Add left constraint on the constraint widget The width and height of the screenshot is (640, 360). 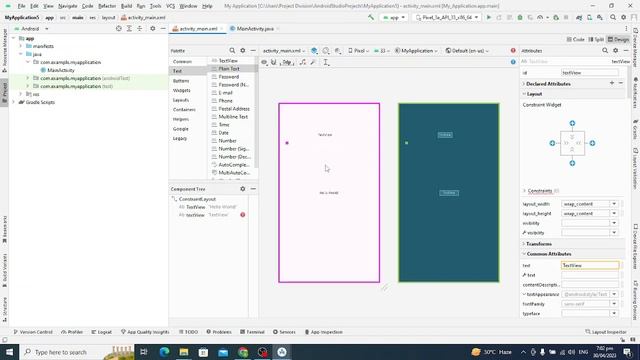tap(552, 143)
